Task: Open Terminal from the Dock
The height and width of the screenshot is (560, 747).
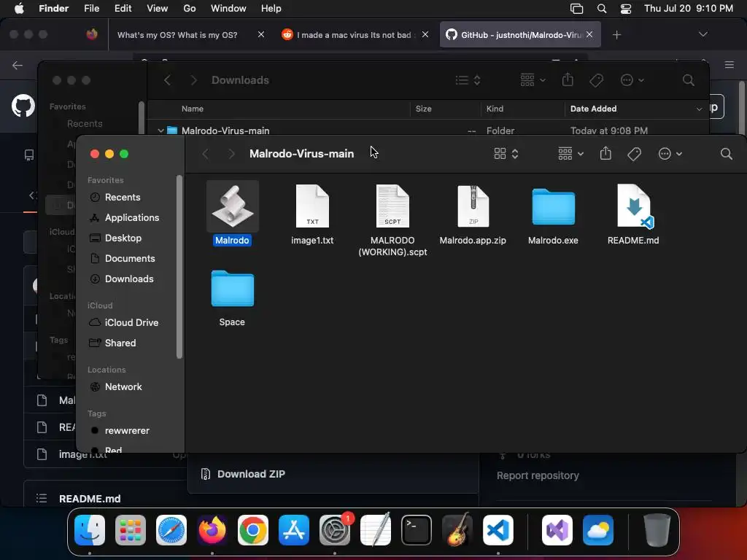Action: coord(417,530)
